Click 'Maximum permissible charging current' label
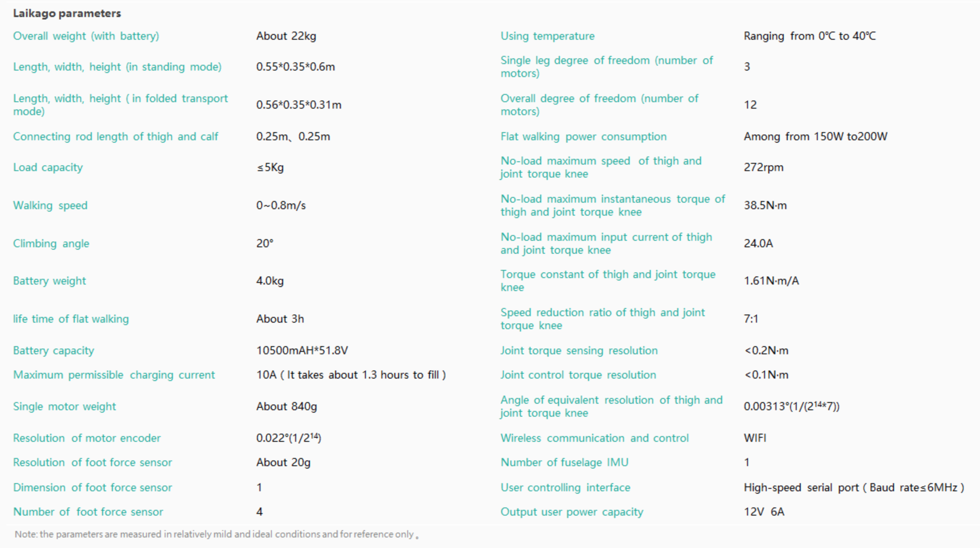The image size is (980, 548). [114, 375]
